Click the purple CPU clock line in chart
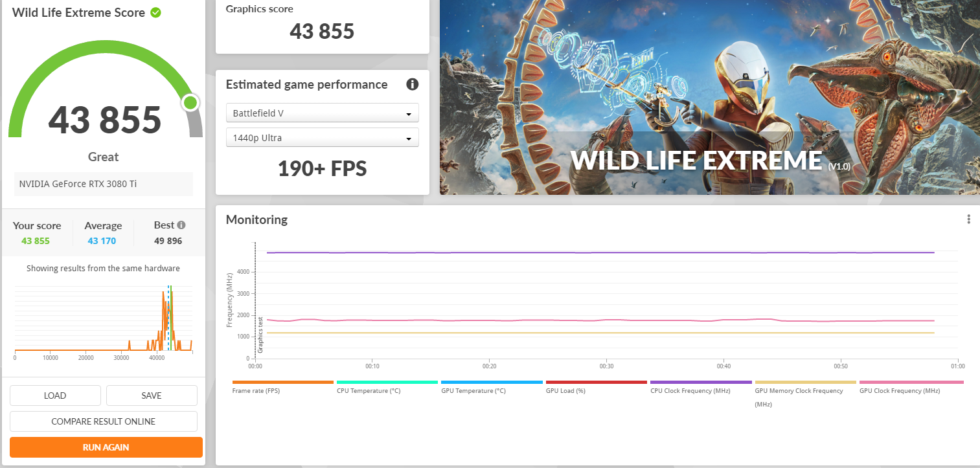 [x=600, y=252]
